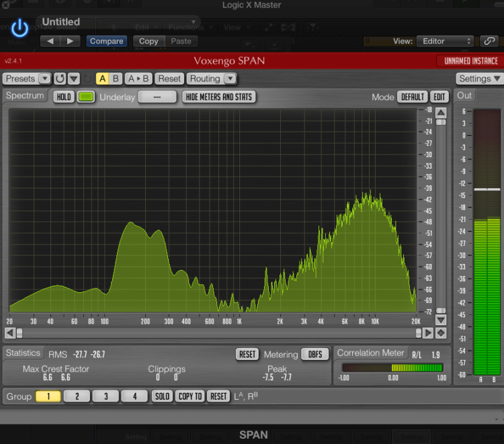This screenshot has width=504, height=444.
Task: Close the plugin window
Action: [5, 5]
